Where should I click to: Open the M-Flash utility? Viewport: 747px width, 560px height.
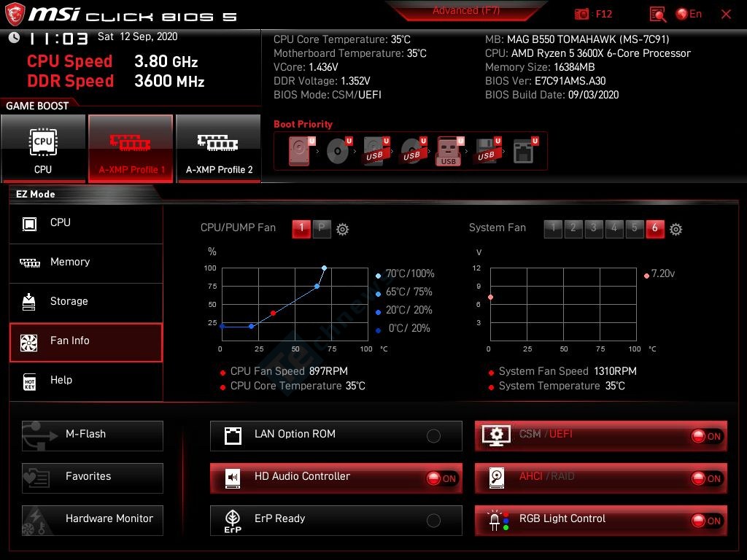[93, 436]
